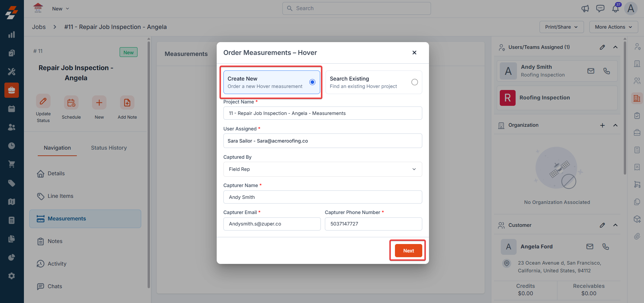
Task: Email Andy Smith via envelope icon
Action: point(591,71)
